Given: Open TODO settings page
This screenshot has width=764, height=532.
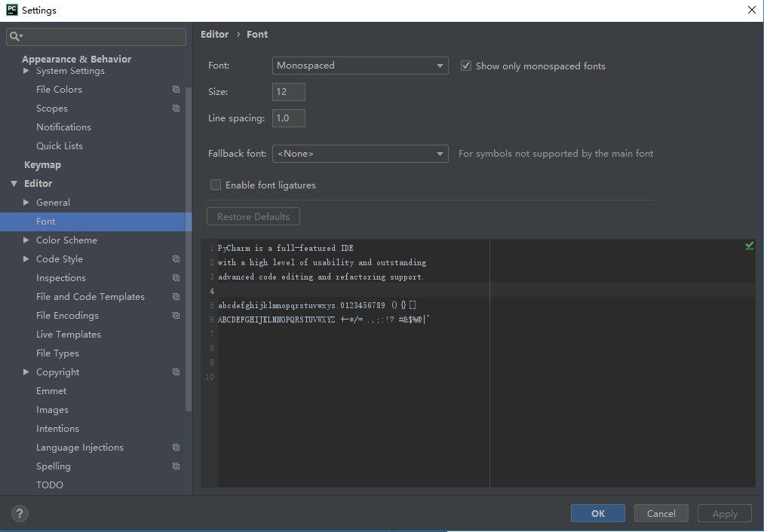Looking at the screenshot, I should [x=50, y=485].
